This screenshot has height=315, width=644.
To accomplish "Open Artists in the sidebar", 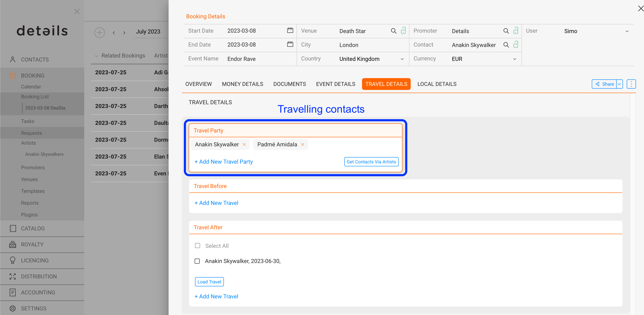I will (x=28, y=143).
